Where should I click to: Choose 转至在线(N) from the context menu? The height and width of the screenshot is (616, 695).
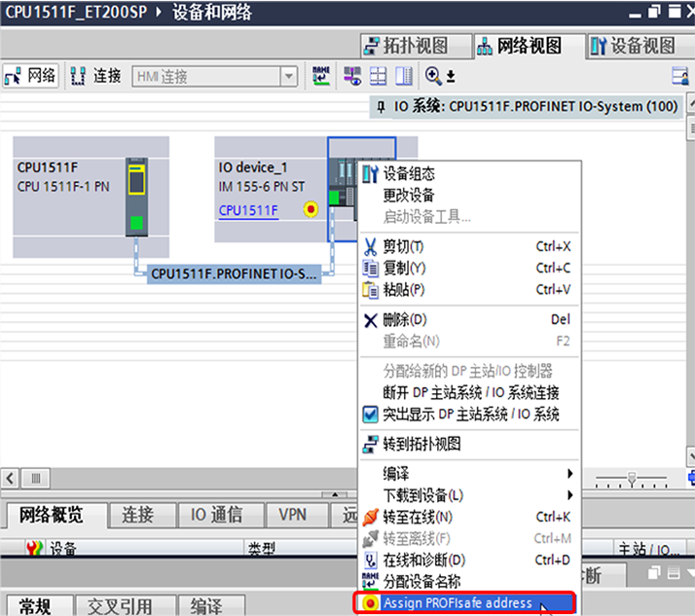[469, 517]
